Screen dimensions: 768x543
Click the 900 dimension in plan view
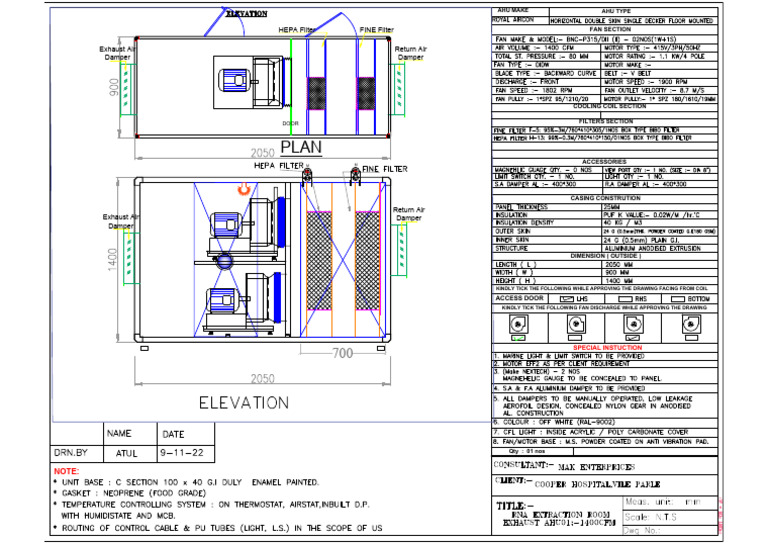114,87
